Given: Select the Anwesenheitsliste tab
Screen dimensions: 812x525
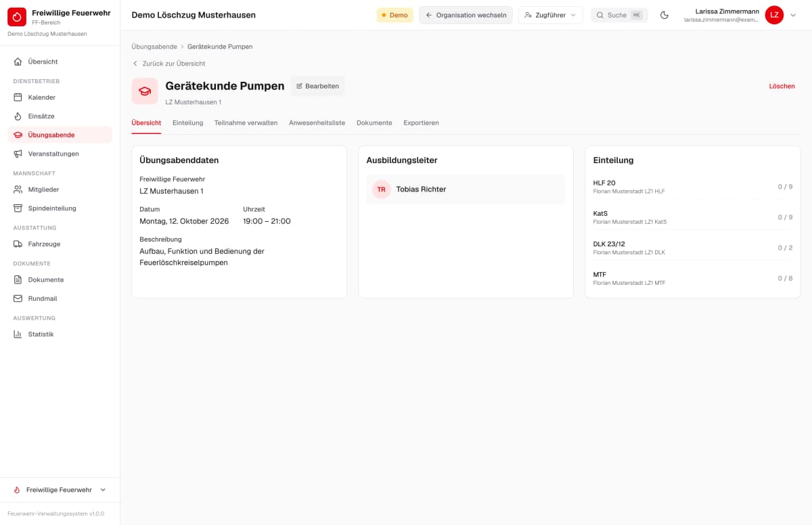Looking at the screenshot, I should click(x=317, y=123).
